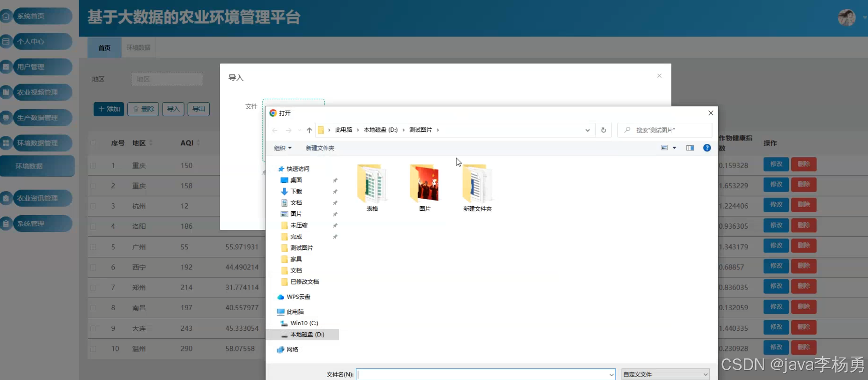
Task: Check the checkbox for row 6 西宁
Action: coord(93,267)
